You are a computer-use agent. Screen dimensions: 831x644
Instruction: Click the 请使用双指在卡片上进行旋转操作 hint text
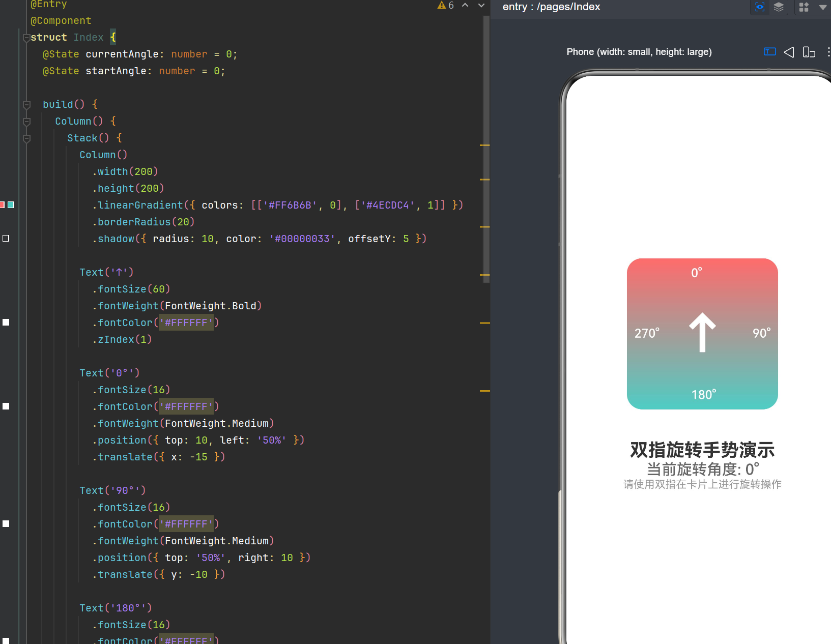click(x=702, y=484)
